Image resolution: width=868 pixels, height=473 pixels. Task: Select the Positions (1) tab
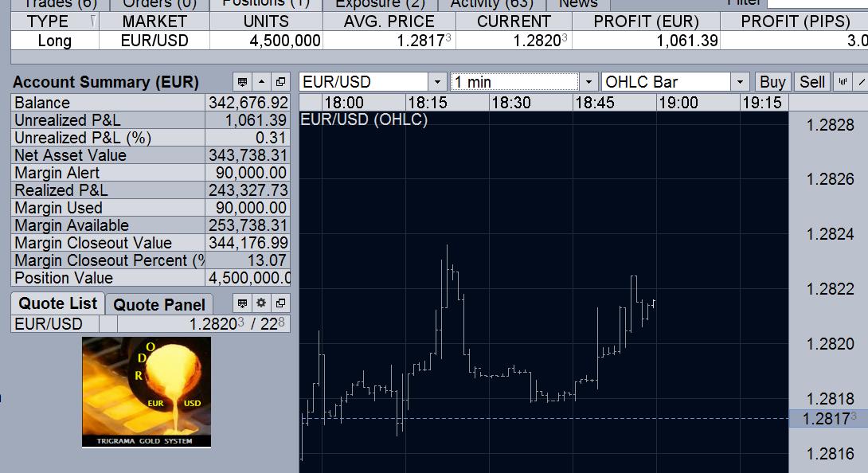(x=266, y=5)
